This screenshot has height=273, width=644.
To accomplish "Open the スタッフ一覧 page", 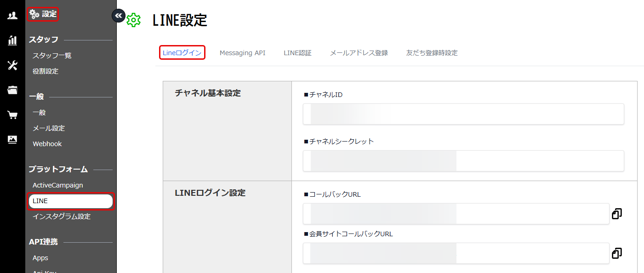I will pyautogui.click(x=52, y=55).
